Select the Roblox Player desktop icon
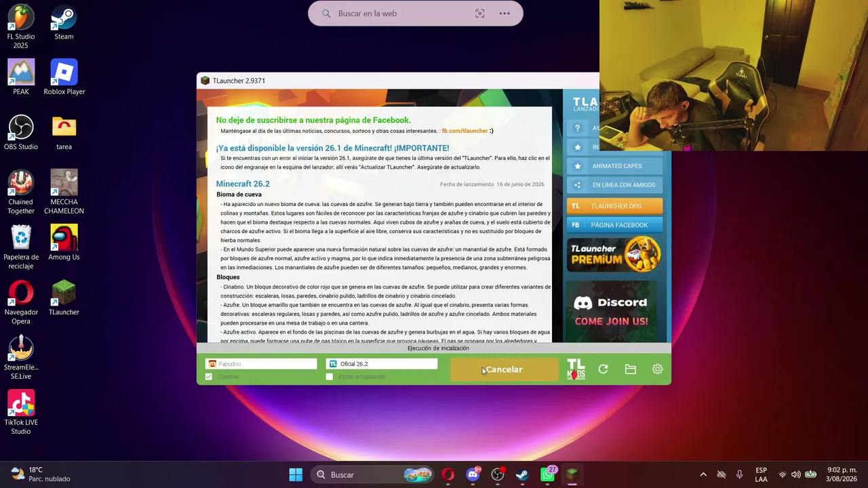 click(64, 78)
